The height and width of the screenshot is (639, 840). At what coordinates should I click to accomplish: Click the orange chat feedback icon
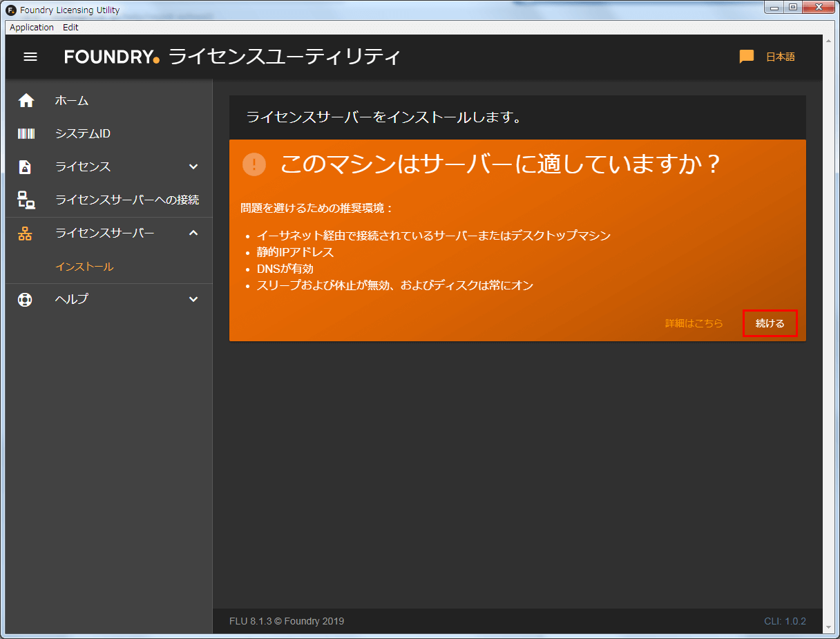[x=747, y=57]
